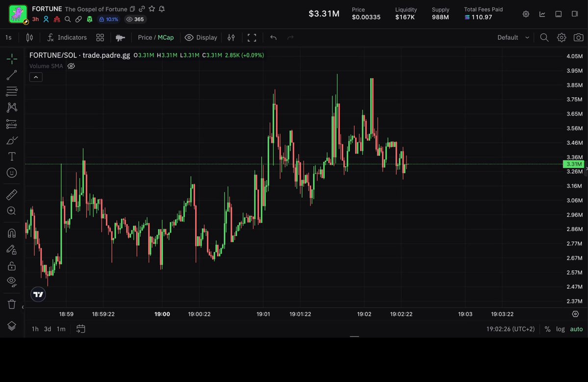Open symbol search in chart toolbar

tap(544, 37)
